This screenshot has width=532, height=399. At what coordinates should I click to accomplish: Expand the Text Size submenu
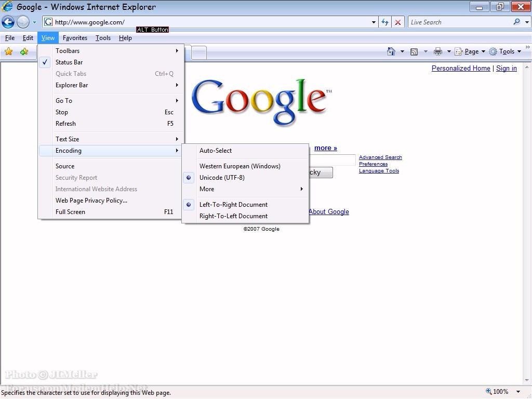111,139
